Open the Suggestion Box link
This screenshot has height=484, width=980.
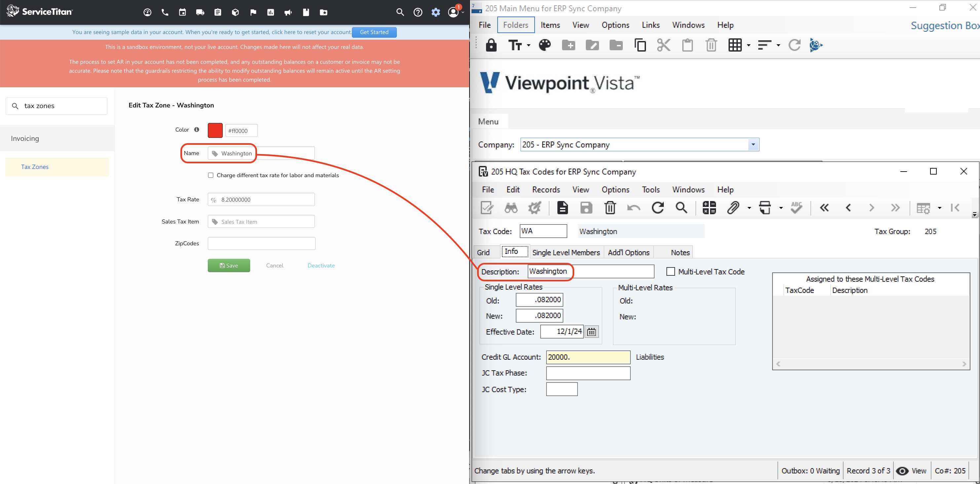(945, 25)
